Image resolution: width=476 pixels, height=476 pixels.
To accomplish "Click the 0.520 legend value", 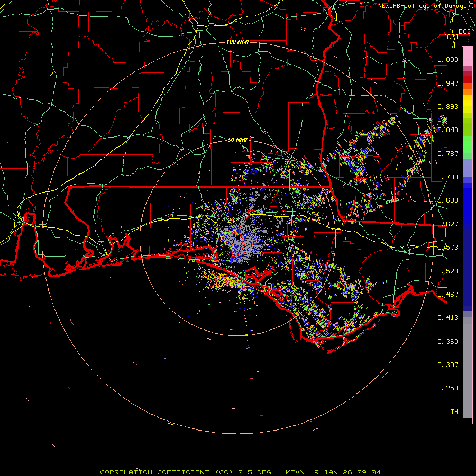I will point(448,271).
